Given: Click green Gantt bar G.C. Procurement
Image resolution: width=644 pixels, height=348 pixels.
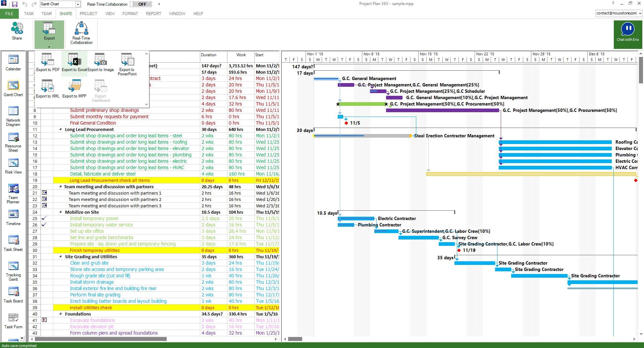Looking at the screenshot, I should click(362, 104).
